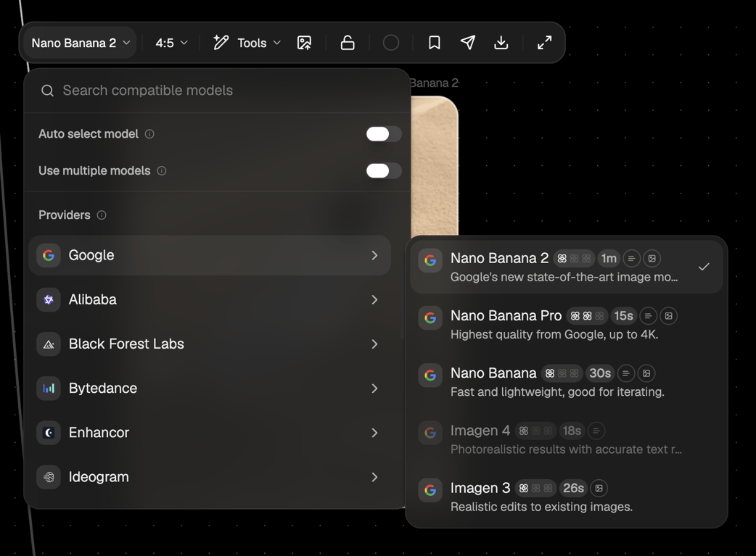Image resolution: width=756 pixels, height=556 pixels.
Task: Select the Black Forest Labs provider row
Action: (210, 344)
